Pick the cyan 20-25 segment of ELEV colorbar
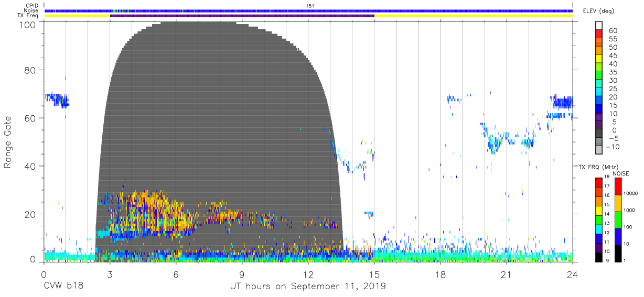This screenshot has height=297, width=644. click(599, 93)
